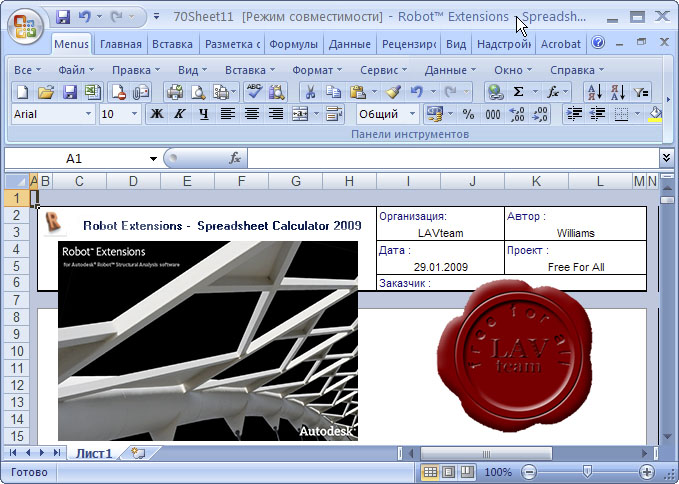Select row 8 header
The image size is (679, 484).
16,317
